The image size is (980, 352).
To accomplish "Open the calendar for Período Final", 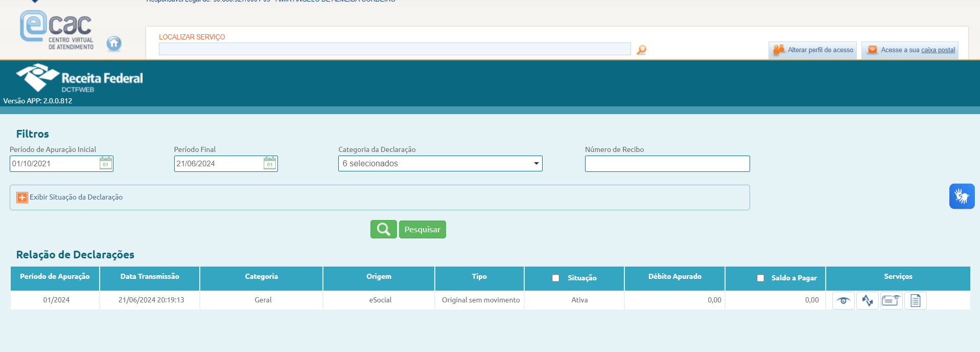I will (x=270, y=163).
